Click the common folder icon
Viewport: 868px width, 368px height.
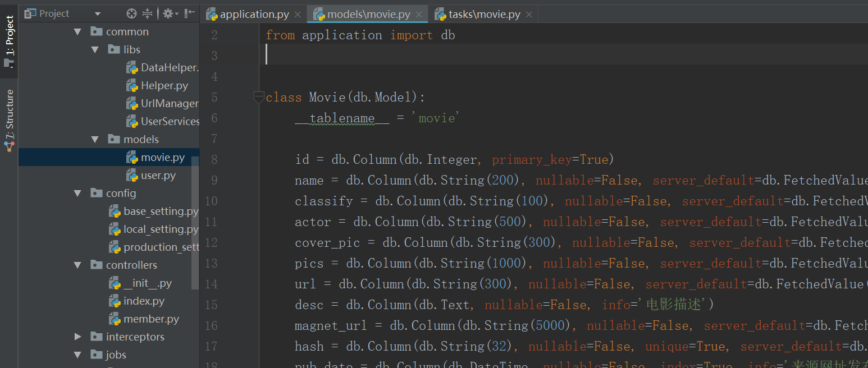[x=97, y=31]
